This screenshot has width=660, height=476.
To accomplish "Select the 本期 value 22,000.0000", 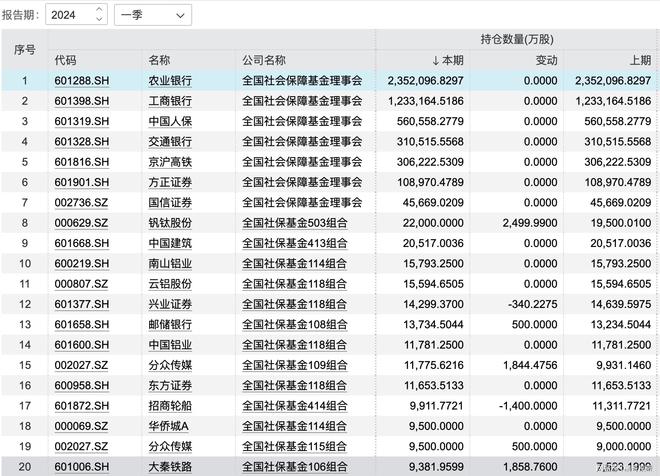I will [x=433, y=223].
